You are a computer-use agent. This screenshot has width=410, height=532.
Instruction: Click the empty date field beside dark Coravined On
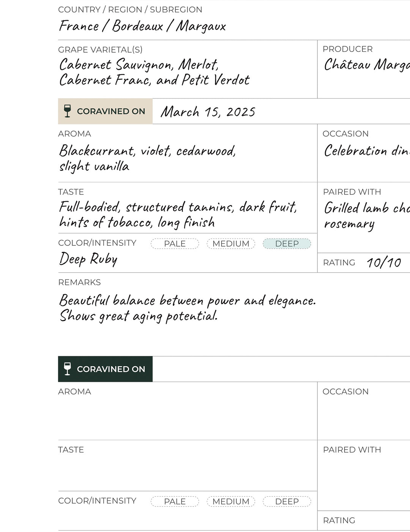(281, 369)
